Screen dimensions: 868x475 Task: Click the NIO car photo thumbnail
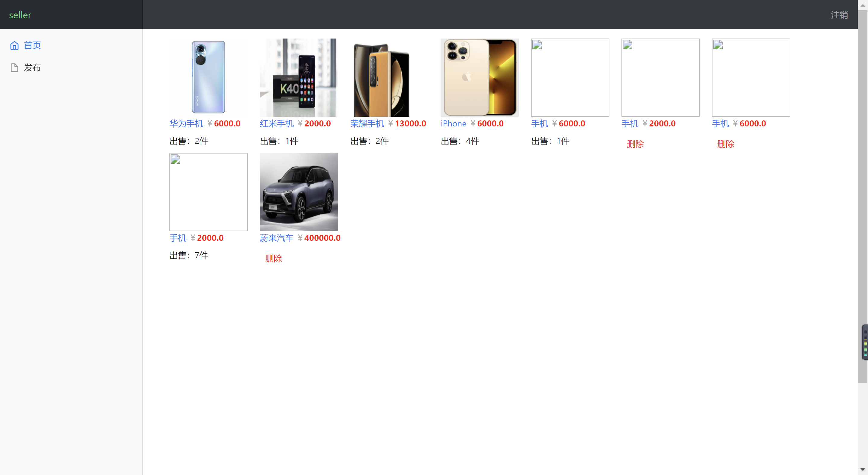299,192
